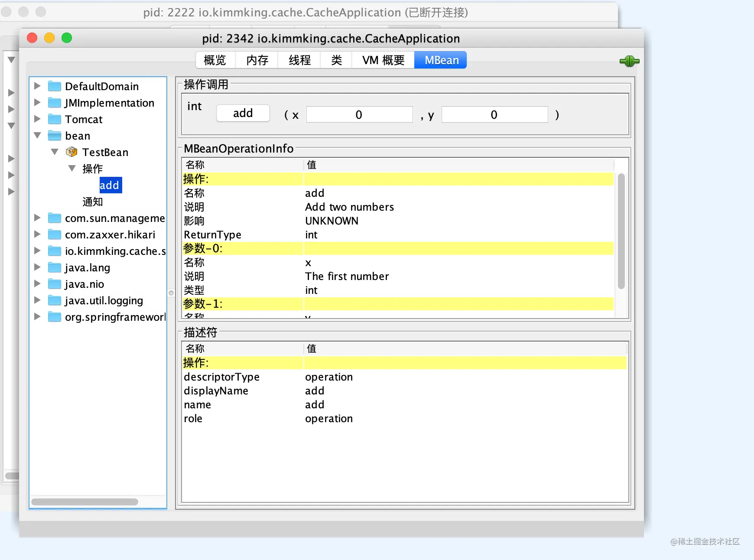This screenshot has width=754, height=560.
Task: Expand the JMImplementation domain
Action: (37, 103)
